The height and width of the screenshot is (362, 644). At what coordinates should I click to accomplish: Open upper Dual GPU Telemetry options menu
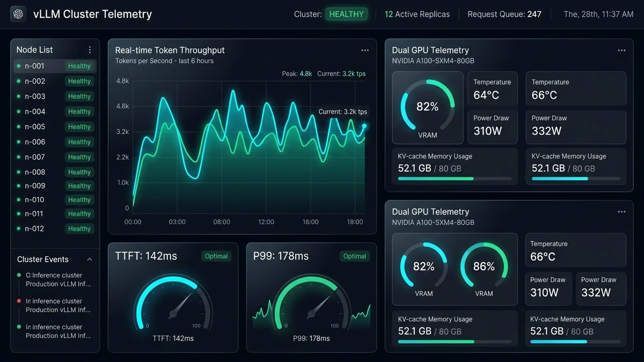621,50
